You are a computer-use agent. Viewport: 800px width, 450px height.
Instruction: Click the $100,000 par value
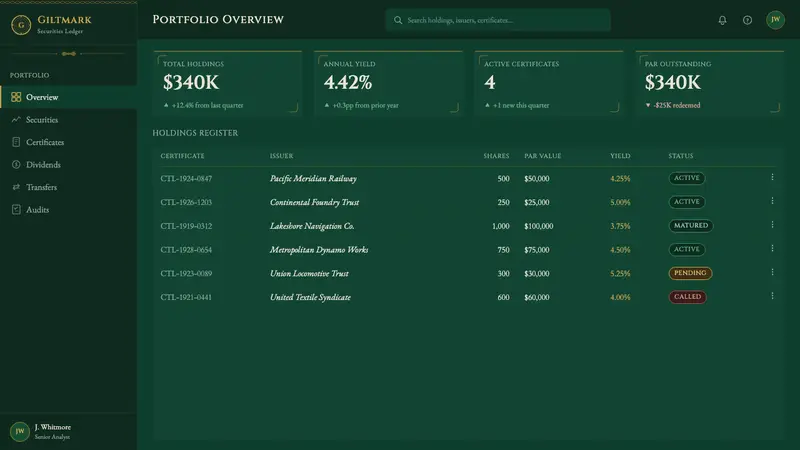pyautogui.click(x=538, y=226)
